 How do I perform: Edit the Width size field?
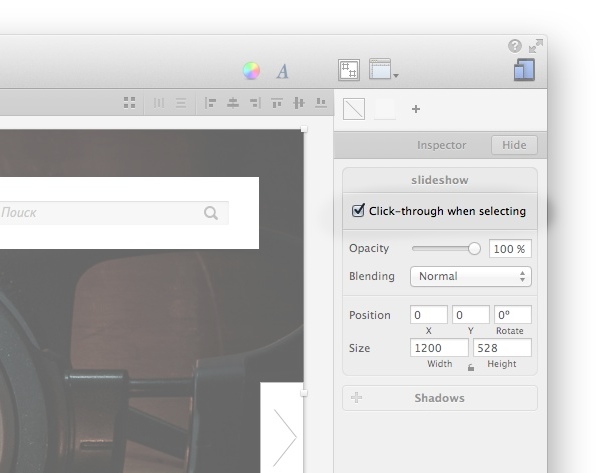click(x=439, y=348)
